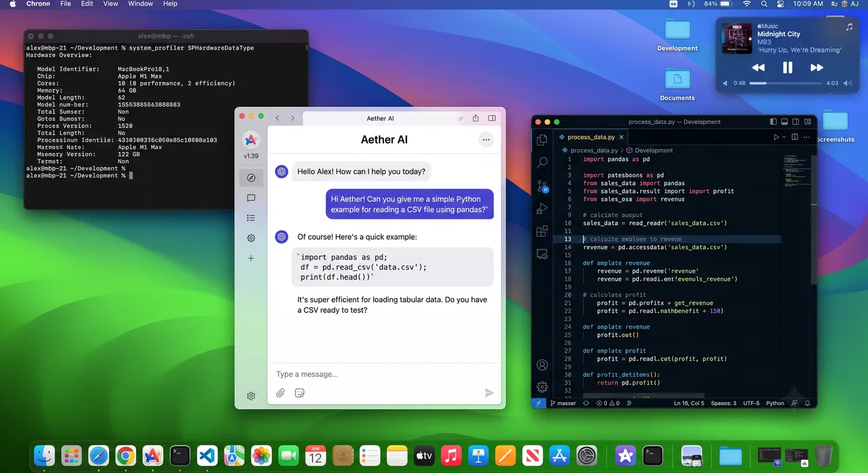The image size is (868, 473).
Task: Expand the Development breadcrumb in VS Code
Action: point(650,150)
